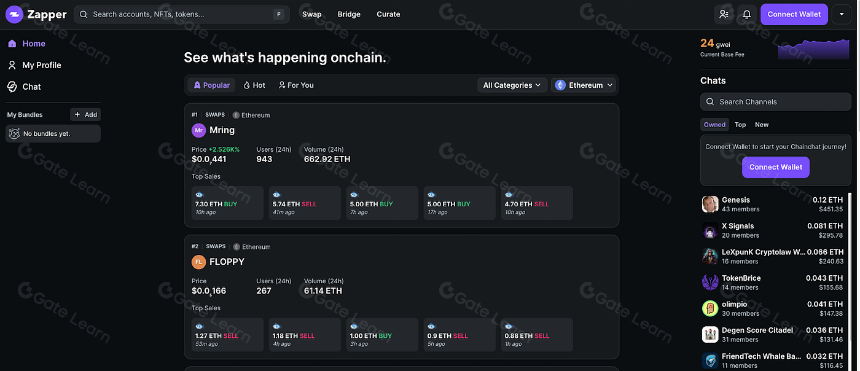Click the No bundles yet text
860x371 pixels.
[x=47, y=133]
